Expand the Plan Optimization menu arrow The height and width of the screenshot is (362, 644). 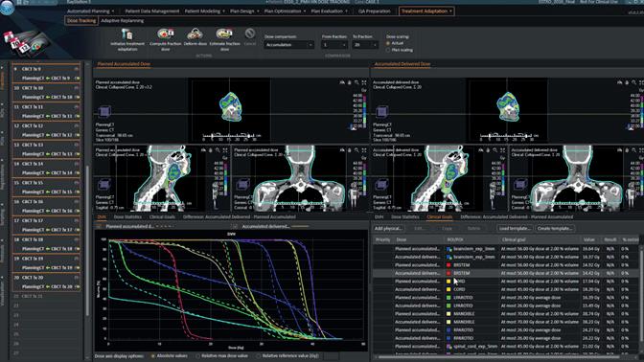click(x=305, y=11)
